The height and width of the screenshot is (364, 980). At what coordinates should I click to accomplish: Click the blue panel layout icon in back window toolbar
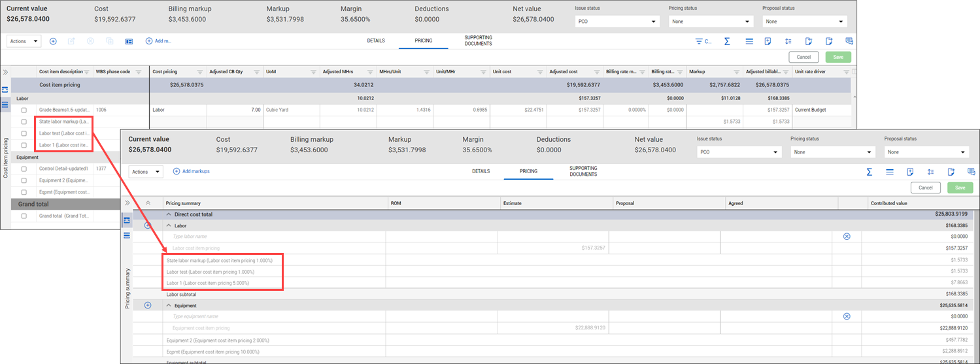point(129,41)
